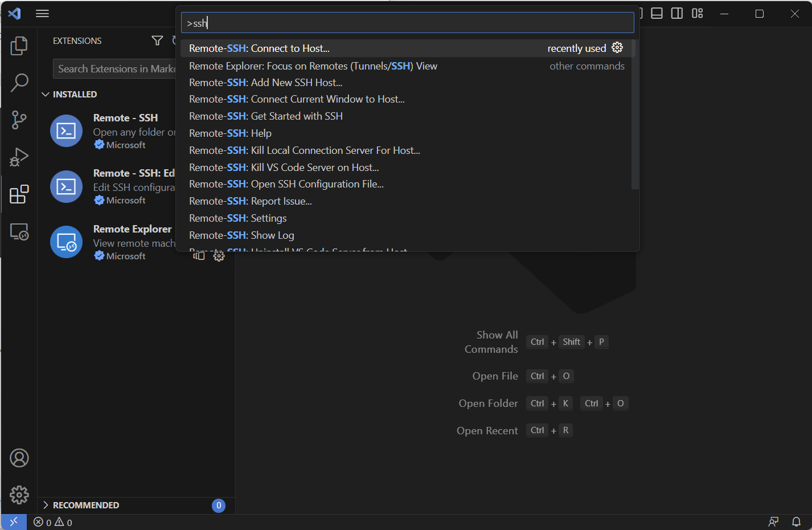Open Remote Explorer activity bar icon
The height and width of the screenshot is (530, 812).
(19, 231)
